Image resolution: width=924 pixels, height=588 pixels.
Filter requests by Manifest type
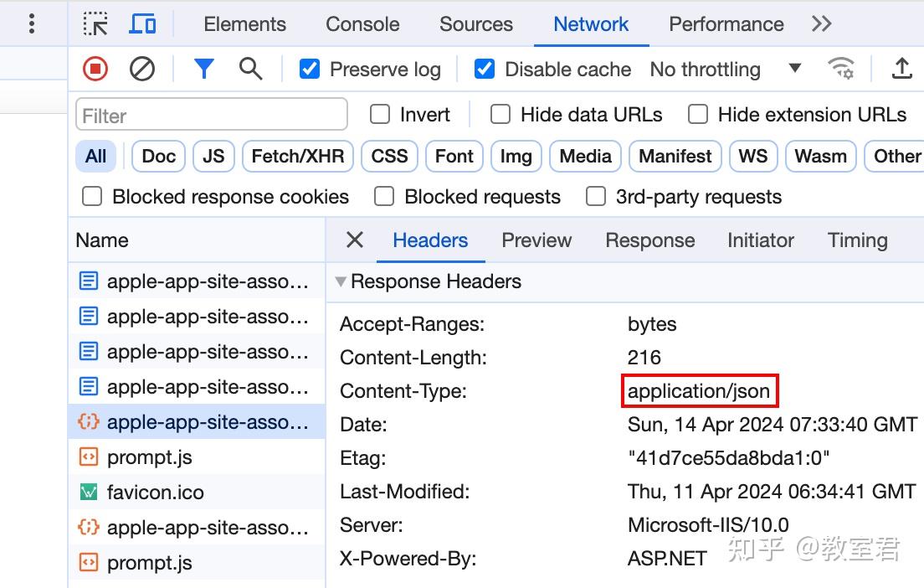[675, 157]
